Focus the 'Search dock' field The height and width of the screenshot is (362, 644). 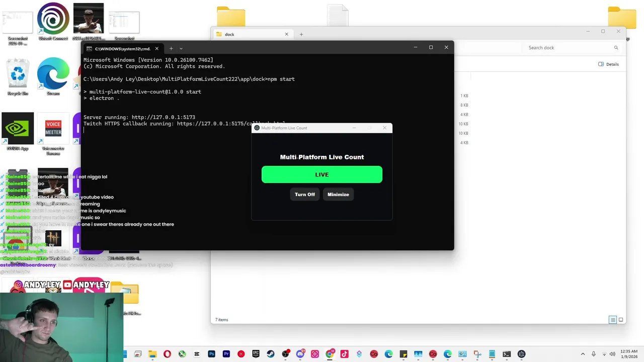click(573, 48)
